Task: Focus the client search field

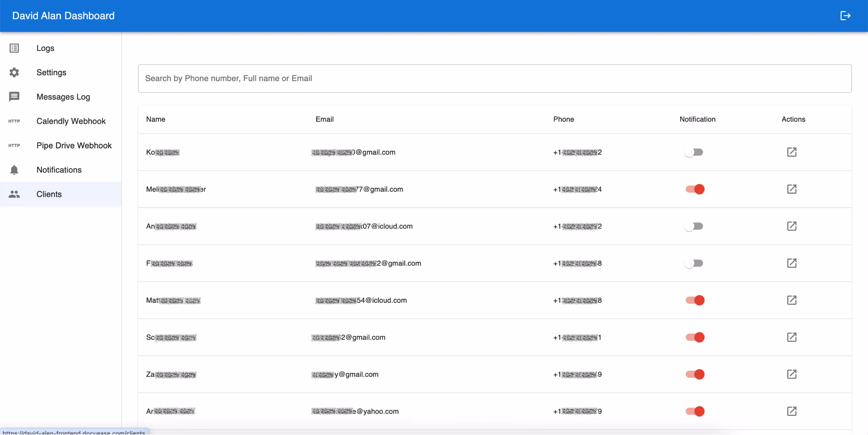Action: click(x=494, y=78)
